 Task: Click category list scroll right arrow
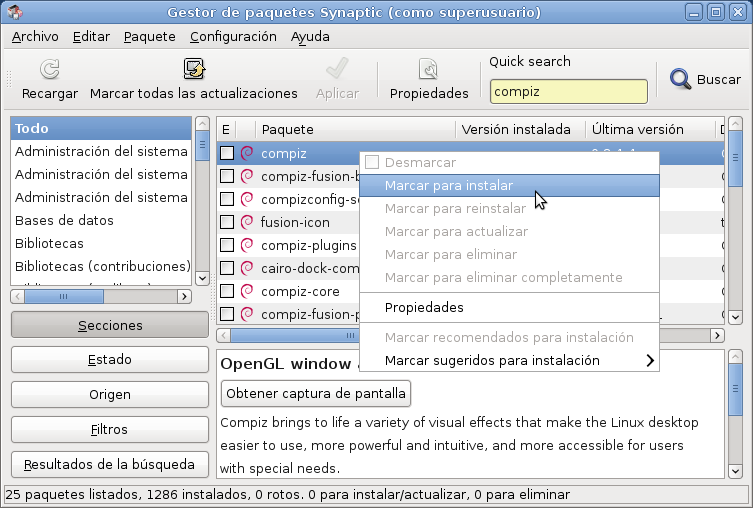coord(184,297)
